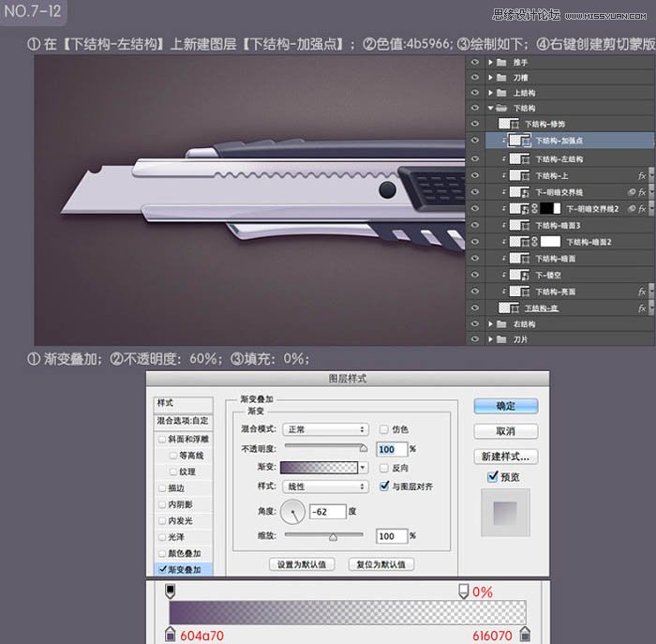
Task: Click the angle dial in gradient overlay
Action: [x=292, y=512]
